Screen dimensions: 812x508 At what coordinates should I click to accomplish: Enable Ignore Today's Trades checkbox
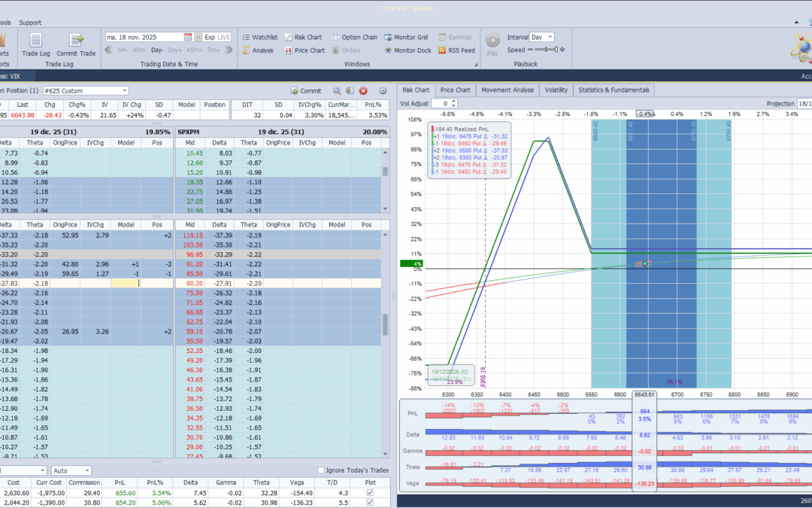pos(321,470)
